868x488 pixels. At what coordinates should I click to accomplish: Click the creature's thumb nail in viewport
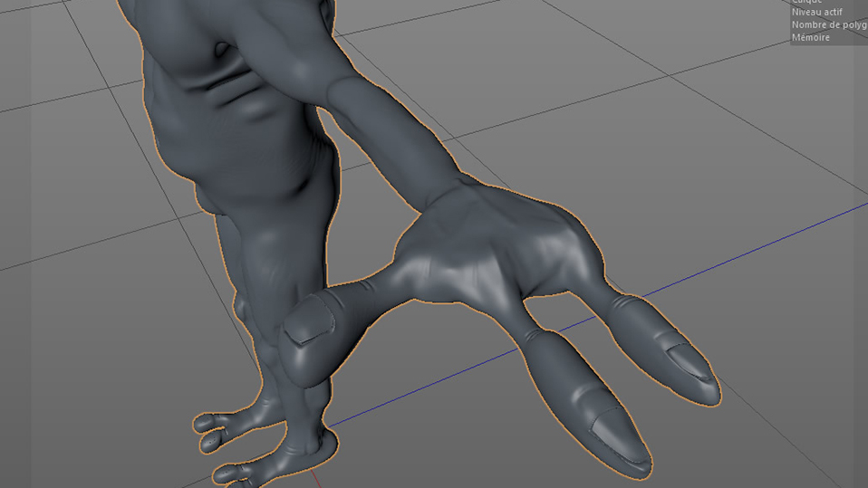tap(308, 320)
